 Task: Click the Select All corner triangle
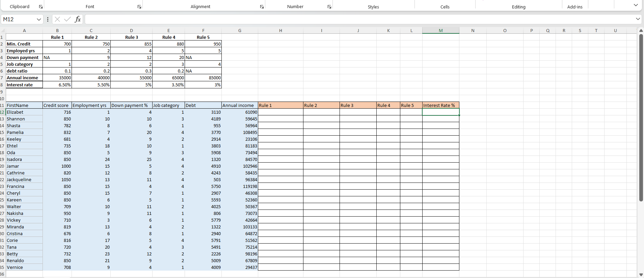tap(3, 31)
